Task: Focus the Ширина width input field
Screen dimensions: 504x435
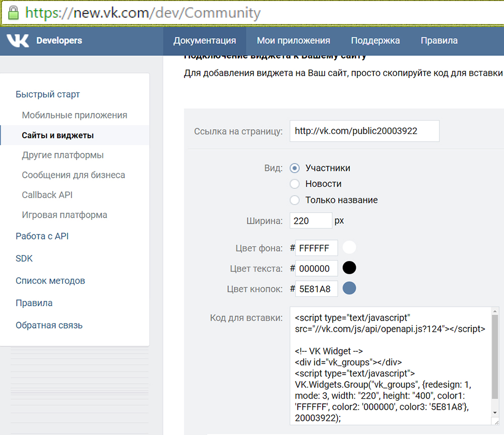Action: (310, 221)
